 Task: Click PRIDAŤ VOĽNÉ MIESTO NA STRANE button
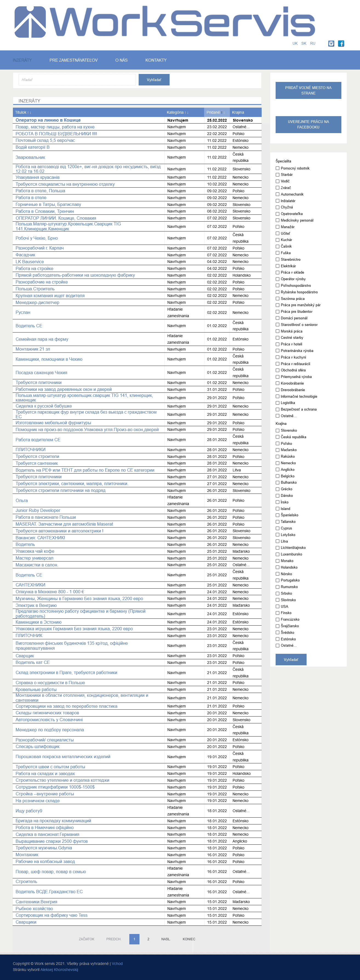pyautogui.click(x=308, y=91)
